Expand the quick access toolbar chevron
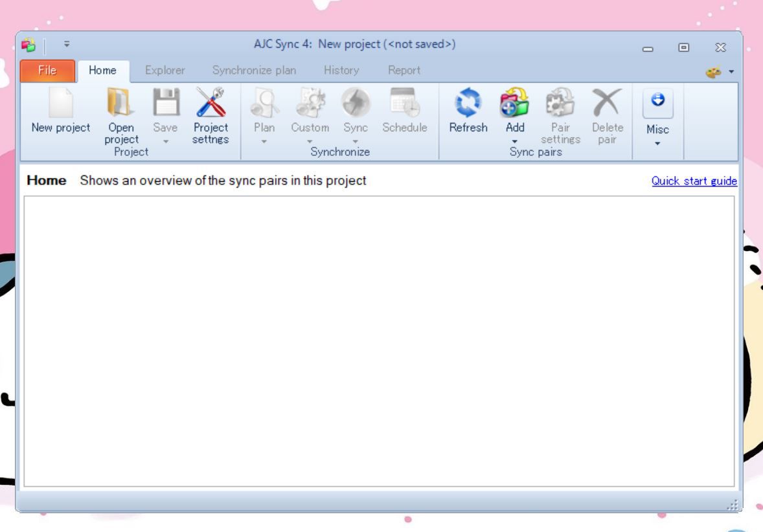 click(65, 44)
